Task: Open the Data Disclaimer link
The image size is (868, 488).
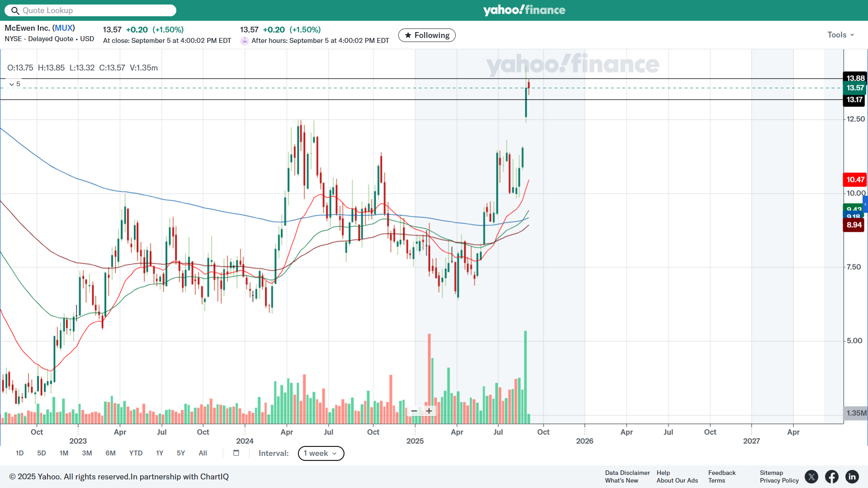Action: pos(627,473)
